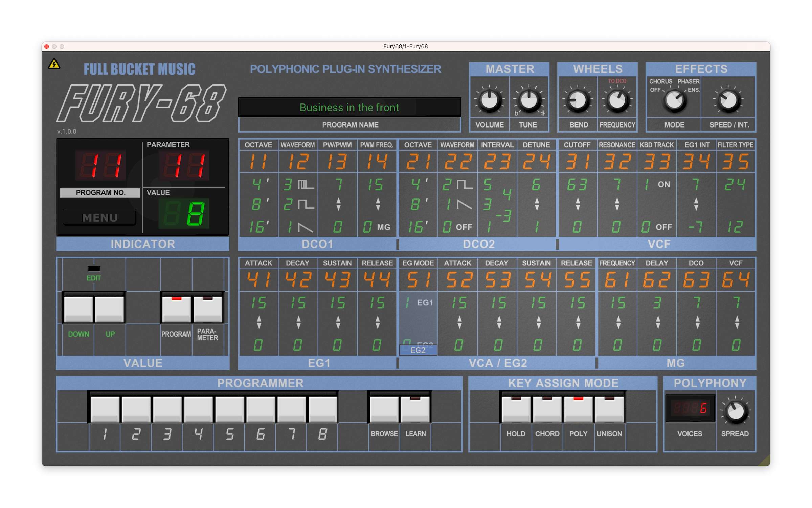Click the EG1 ATTACK value arrows
Image resolution: width=812 pixels, height=508 pixels.
(259, 322)
